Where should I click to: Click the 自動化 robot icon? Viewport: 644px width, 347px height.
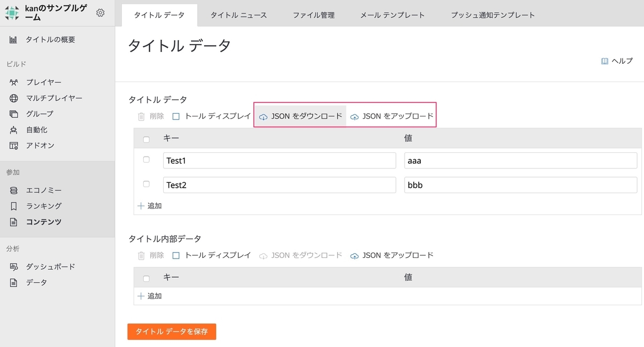(x=14, y=130)
